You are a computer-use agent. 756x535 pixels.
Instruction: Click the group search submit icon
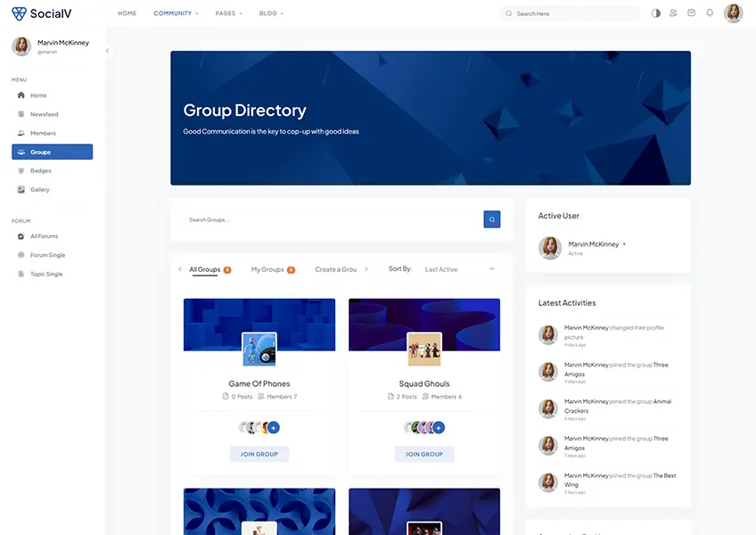pyautogui.click(x=491, y=218)
